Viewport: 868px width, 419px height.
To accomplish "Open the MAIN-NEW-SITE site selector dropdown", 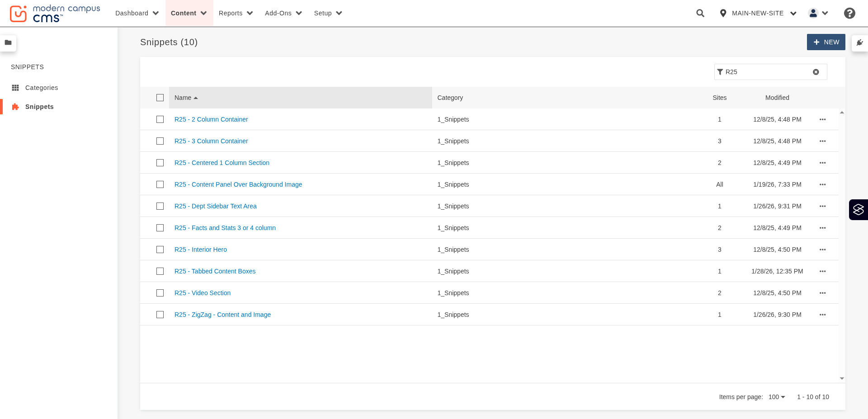I will [758, 13].
